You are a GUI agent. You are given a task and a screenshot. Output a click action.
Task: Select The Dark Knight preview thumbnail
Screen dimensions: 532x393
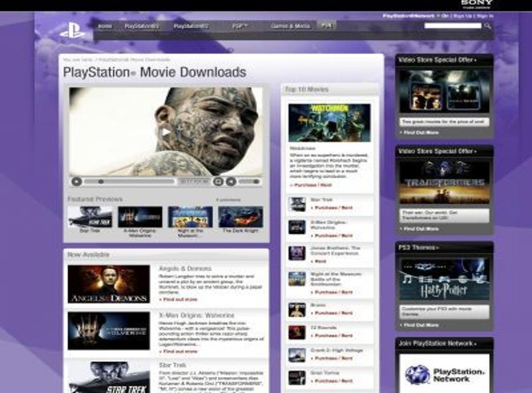241,217
